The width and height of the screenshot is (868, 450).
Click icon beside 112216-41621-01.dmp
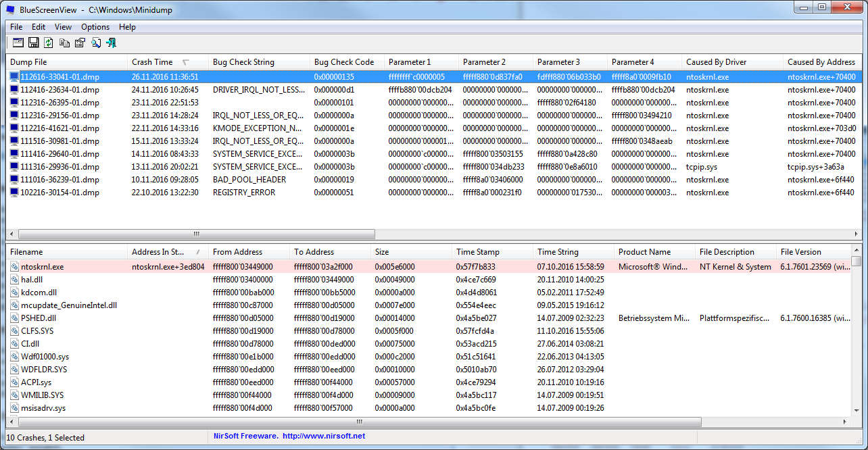click(15, 128)
